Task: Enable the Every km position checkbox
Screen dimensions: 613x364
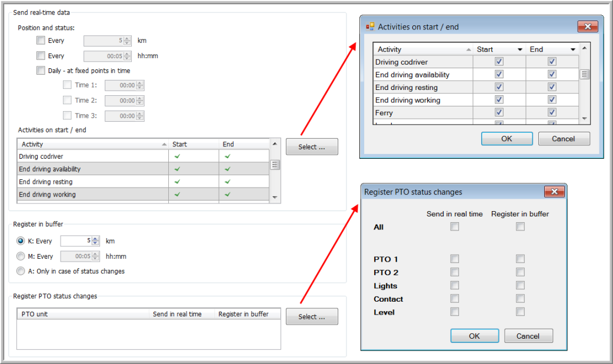Action: pos(41,41)
